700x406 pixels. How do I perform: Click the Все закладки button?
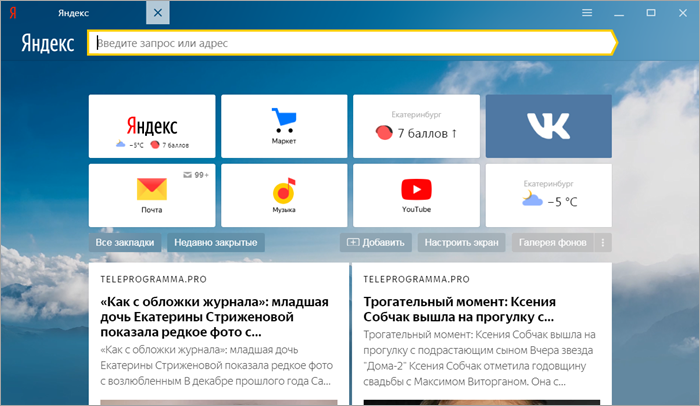coord(125,243)
